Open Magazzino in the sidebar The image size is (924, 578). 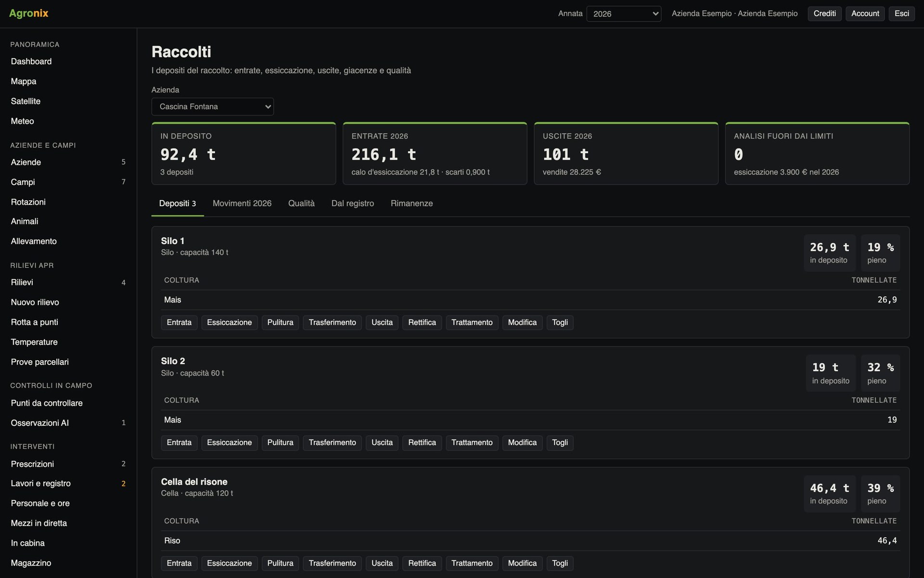(x=68, y=563)
